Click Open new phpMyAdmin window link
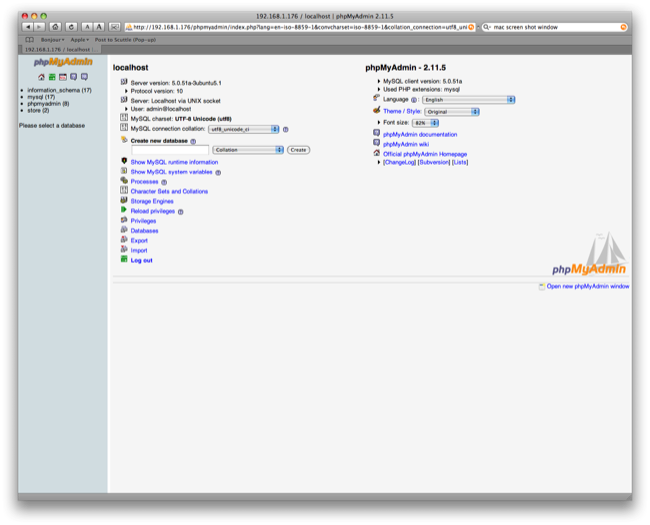Screen dimensions: 650x525 588,286
